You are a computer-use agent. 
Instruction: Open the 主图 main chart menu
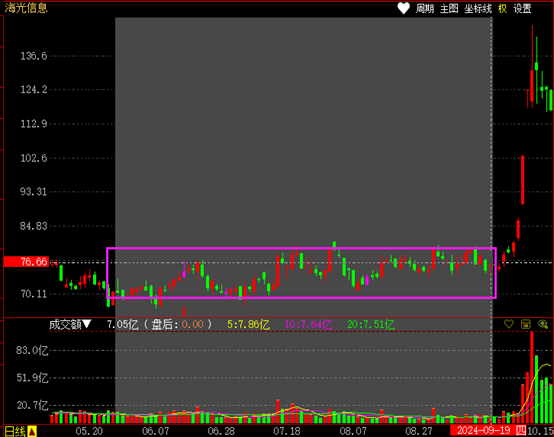(449, 8)
